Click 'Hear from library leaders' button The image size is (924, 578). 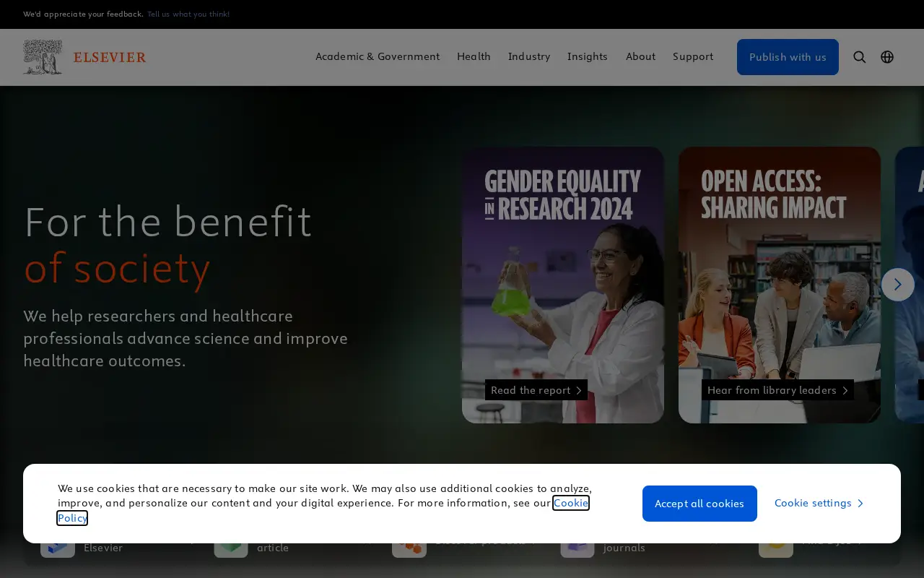[x=777, y=390]
